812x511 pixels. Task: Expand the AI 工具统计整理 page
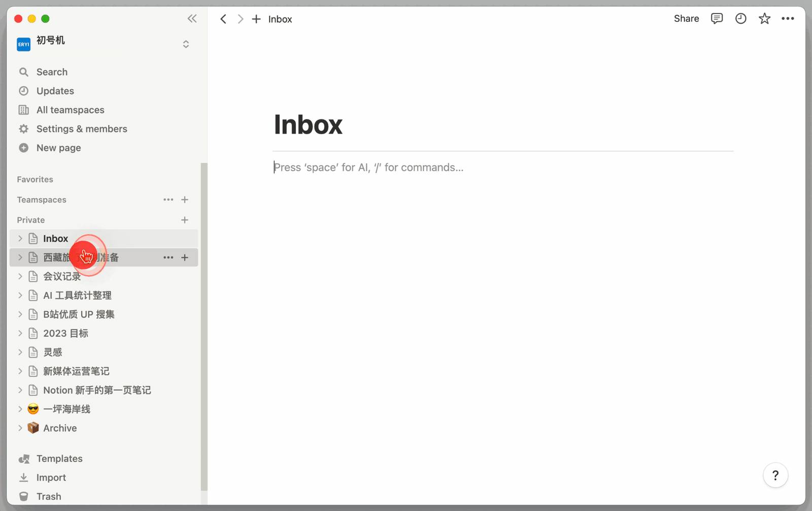pyautogui.click(x=20, y=296)
